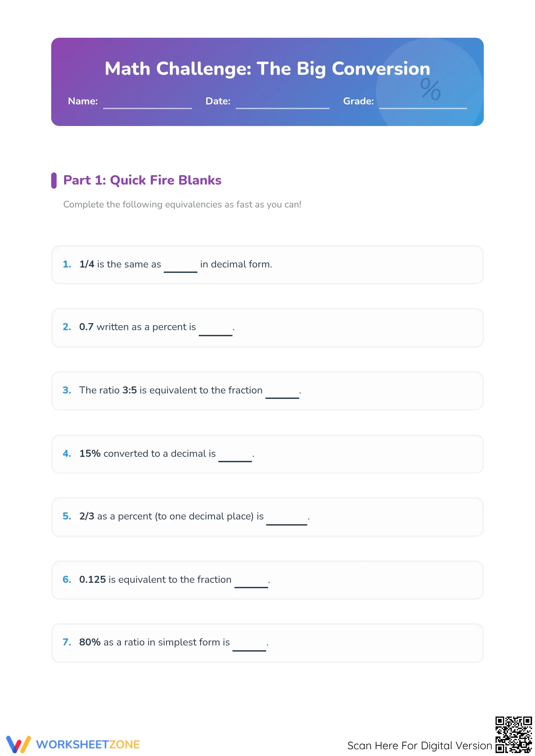Click the Date blank line
Viewport: 535px width, 756px height.
click(282, 108)
